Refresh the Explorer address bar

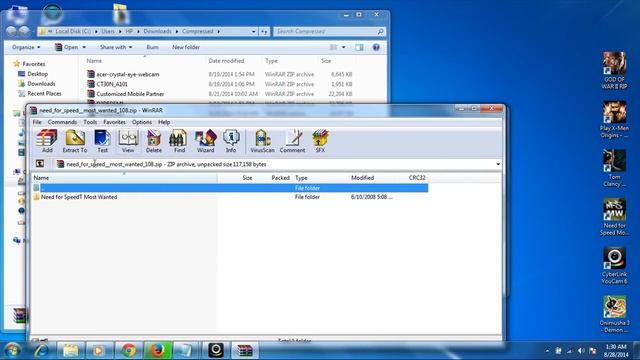click(264, 31)
